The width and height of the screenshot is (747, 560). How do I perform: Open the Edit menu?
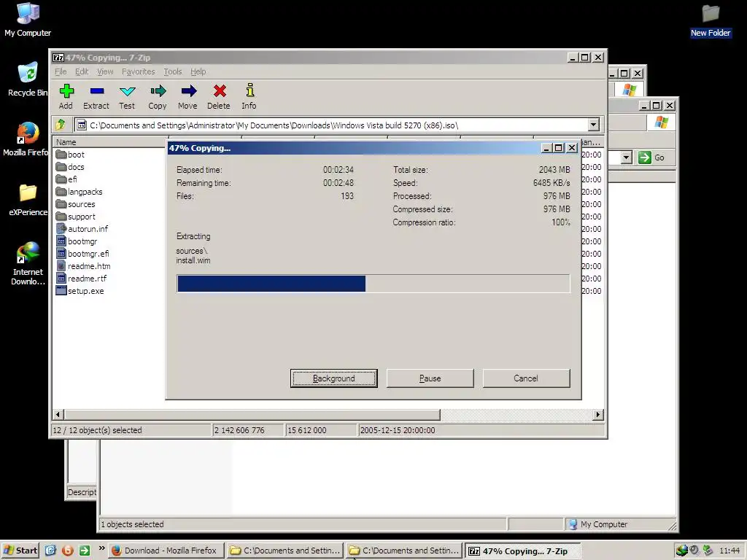[x=82, y=71]
